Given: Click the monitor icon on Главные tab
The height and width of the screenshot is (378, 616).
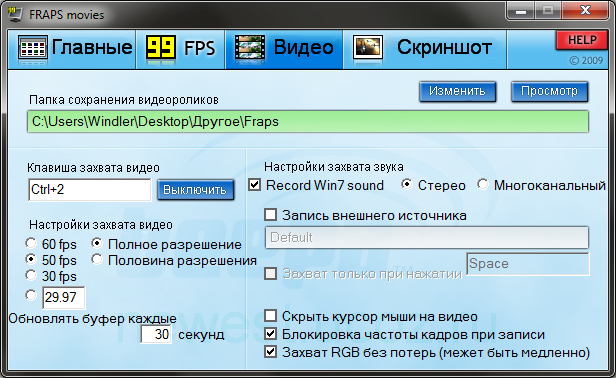Looking at the screenshot, I should (x=33, y=49).
